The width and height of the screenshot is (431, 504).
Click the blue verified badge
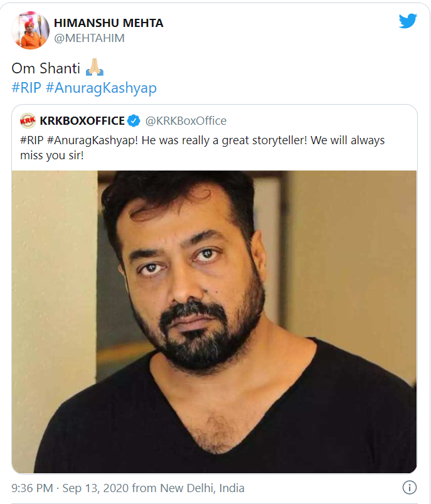coord(134,121)
